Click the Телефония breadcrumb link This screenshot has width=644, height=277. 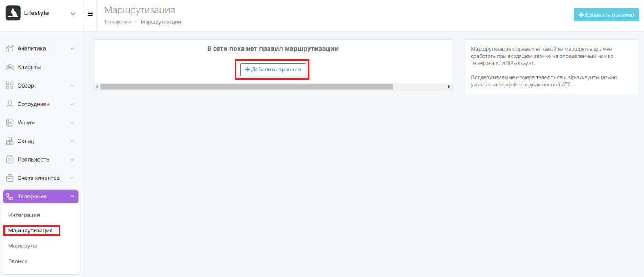coord(118,22)
